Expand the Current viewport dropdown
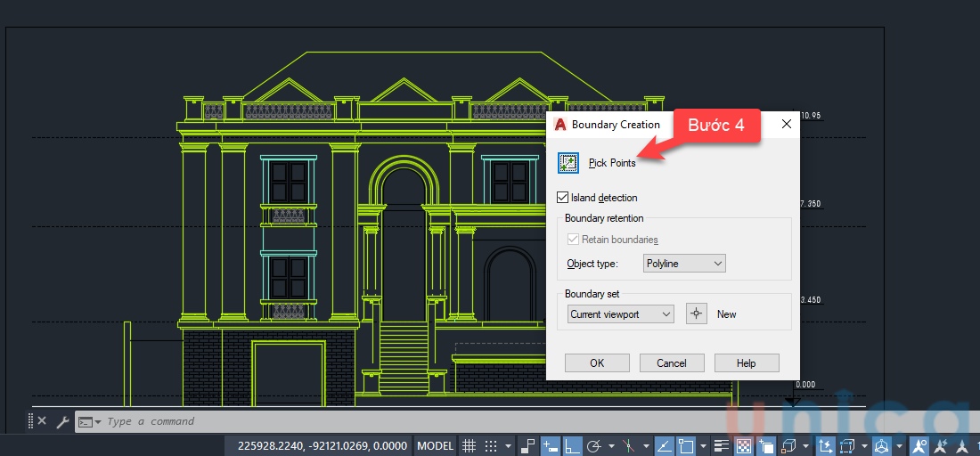Viewport: 980px width, 456px height. (x=620, y=314)
